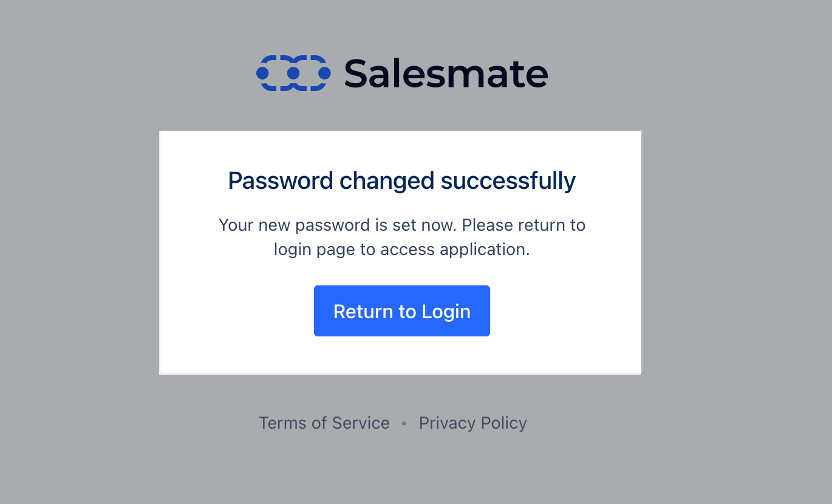Viewport: 832px width, 504px height.
Task: Click the left dot of the Salesmate logo
Action: coord(262,73)
